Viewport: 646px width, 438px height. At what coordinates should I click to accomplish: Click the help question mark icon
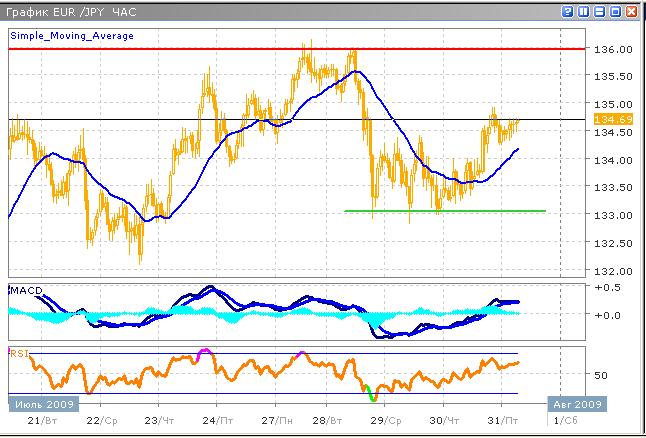tap(568, 11)
